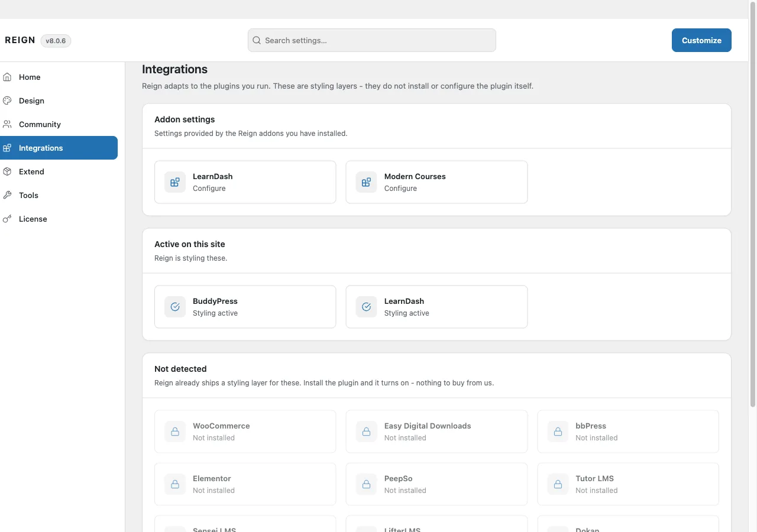757x532 pixels.
Task: Select the Extend menu item
Action: pyautogui.click(x=59, y=171)
